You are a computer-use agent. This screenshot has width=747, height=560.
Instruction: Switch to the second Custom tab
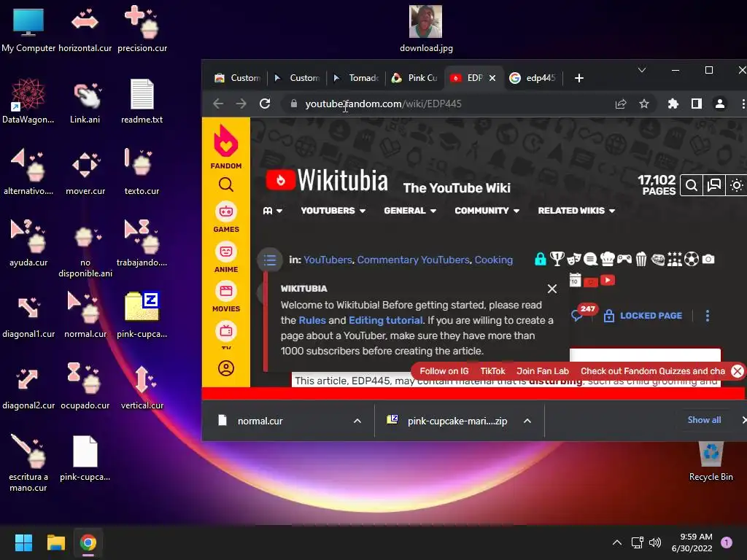pyautogui.click(x=297, y=77)
